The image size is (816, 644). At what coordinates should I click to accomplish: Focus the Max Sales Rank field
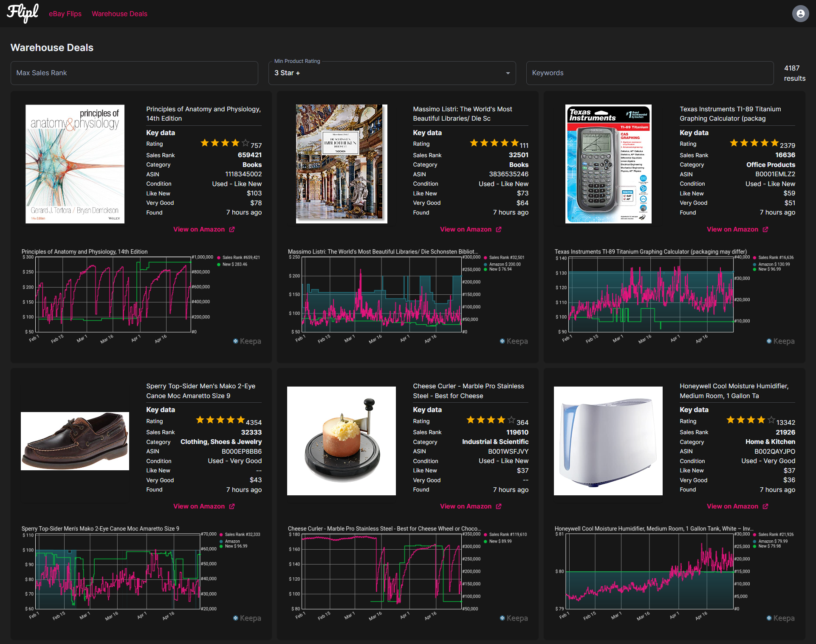(x=134, y=73)
